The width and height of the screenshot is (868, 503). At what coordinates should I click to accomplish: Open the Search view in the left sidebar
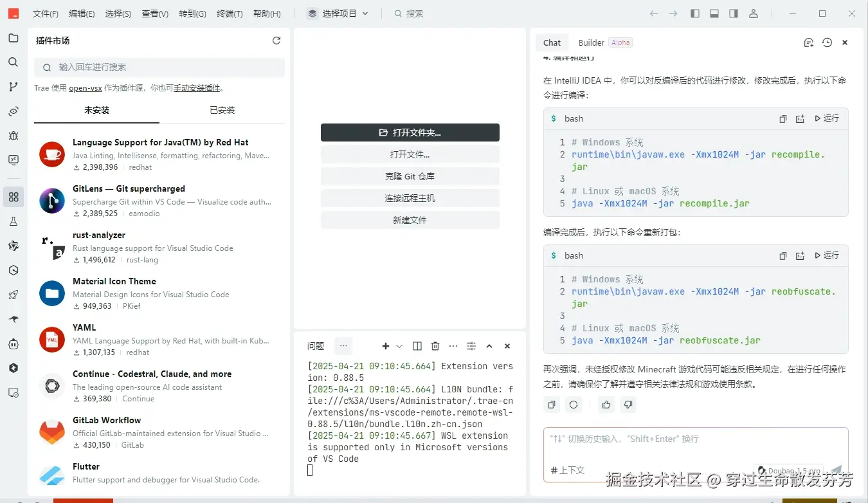point(14,62)
